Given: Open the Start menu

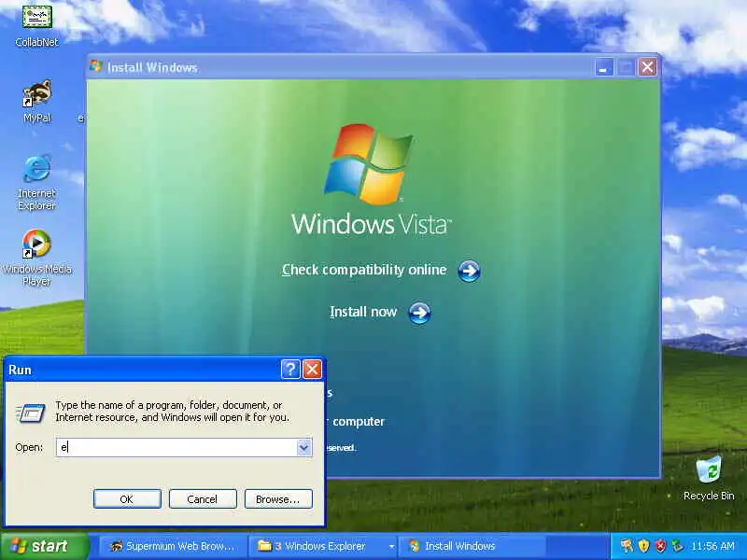Looking at the screenshot, I should (45, 546).
